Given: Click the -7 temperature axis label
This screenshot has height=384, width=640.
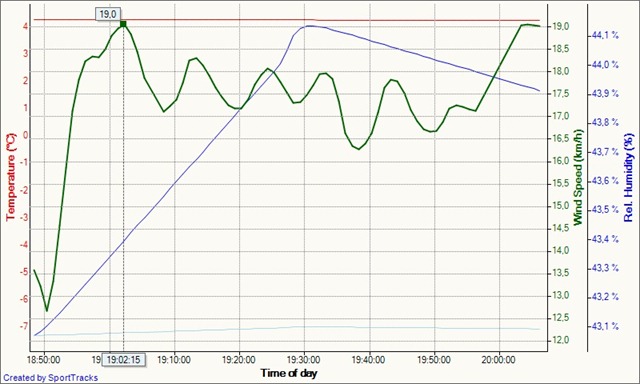Looking at the screenshot, I should [x=24, y=326].
